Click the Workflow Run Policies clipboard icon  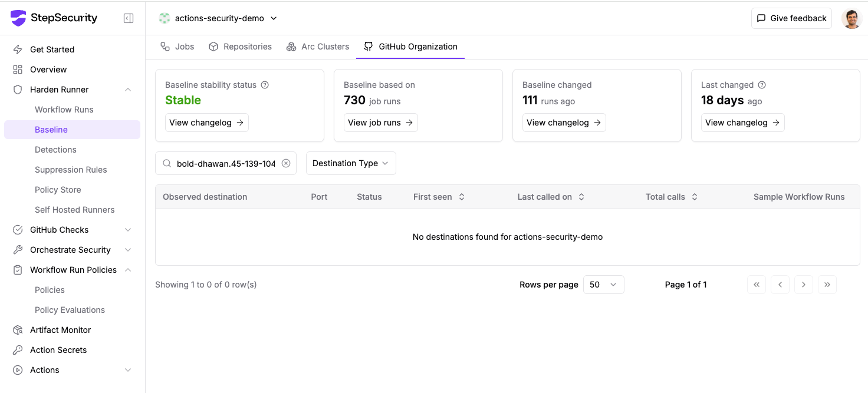18,270
